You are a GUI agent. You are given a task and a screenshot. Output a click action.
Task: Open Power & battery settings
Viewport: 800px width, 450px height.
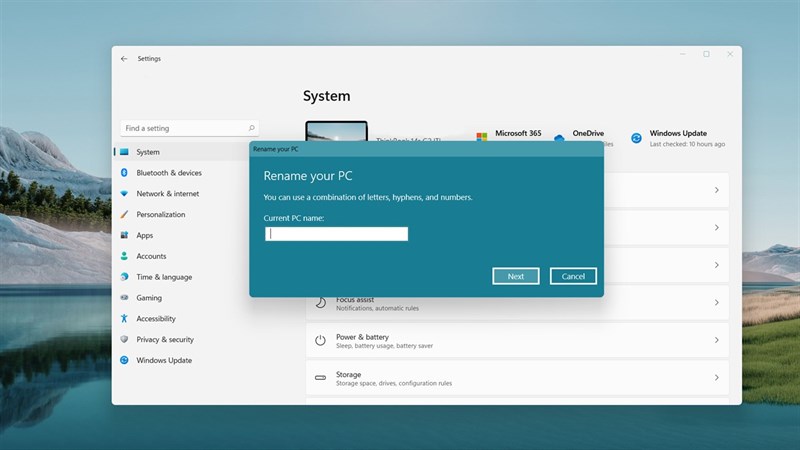tap(517, 340)
